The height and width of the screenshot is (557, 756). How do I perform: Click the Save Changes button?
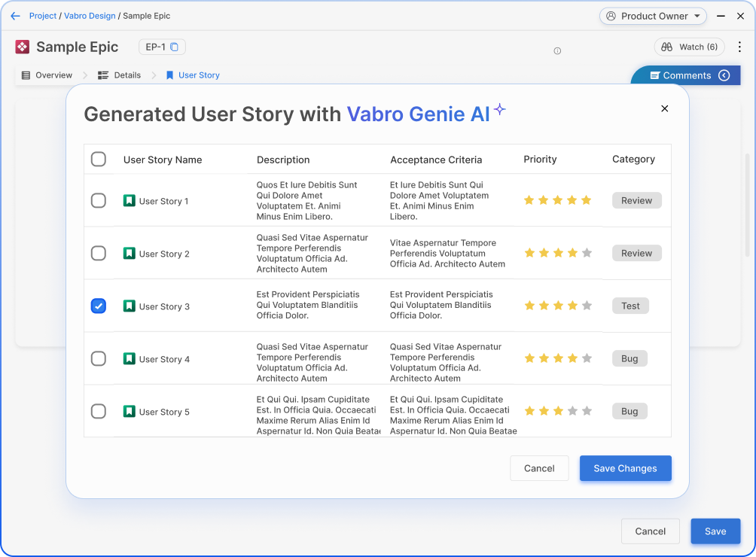pos(625,468)
